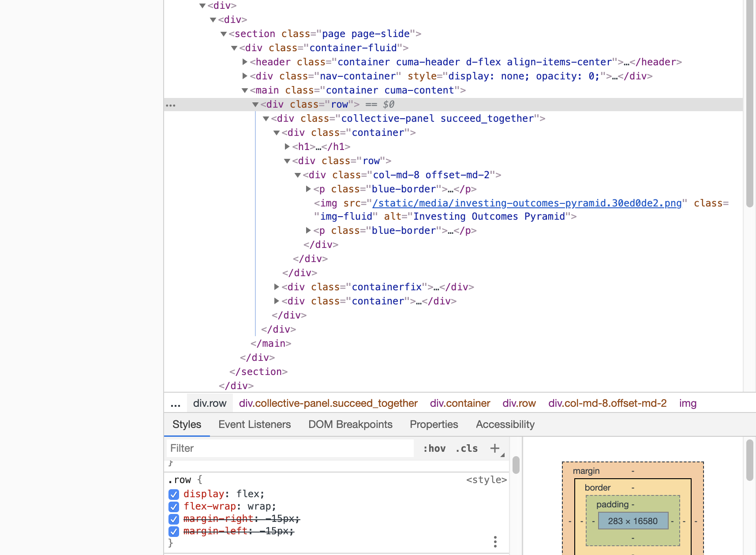
Task: Expand the header.cuma-header element
Action: click(x=245, y=62)
